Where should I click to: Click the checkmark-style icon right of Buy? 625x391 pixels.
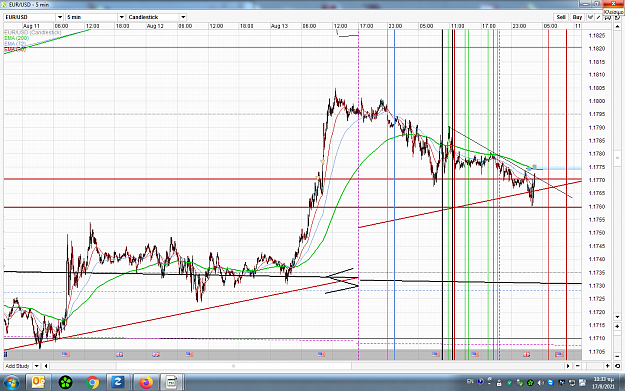pos(590,17)
